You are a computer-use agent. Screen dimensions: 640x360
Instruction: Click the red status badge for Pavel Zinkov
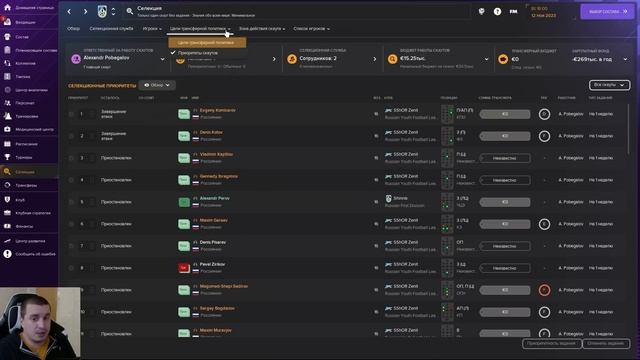coord(184,268)
